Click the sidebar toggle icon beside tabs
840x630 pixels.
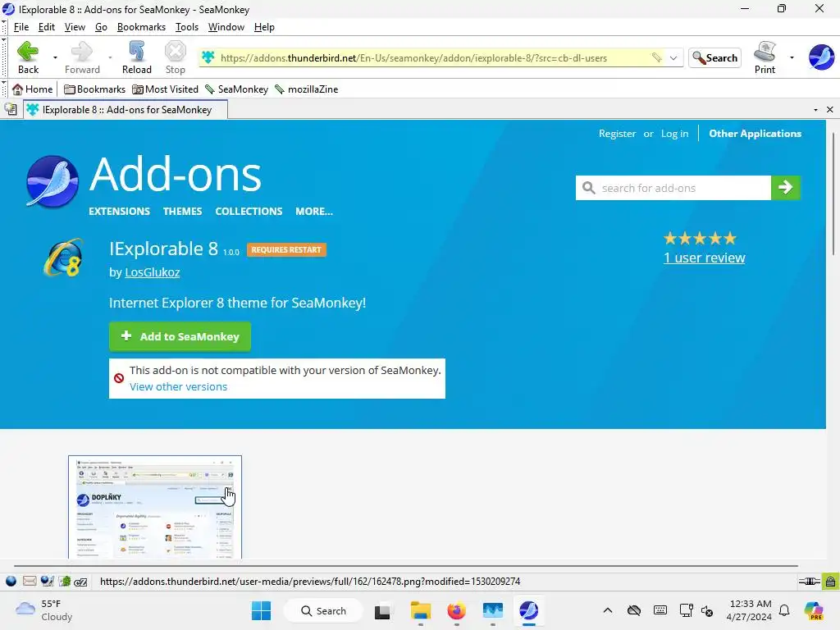11,109
